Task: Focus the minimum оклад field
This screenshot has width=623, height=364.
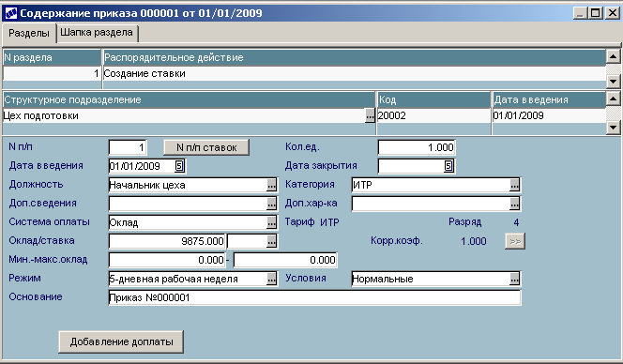Action: point(167,260)
